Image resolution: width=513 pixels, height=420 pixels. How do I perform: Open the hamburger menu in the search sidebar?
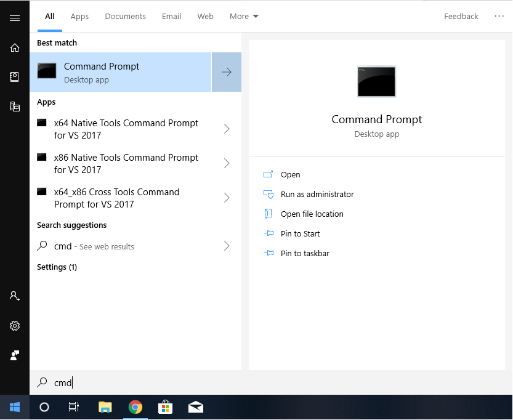point(15,17)
